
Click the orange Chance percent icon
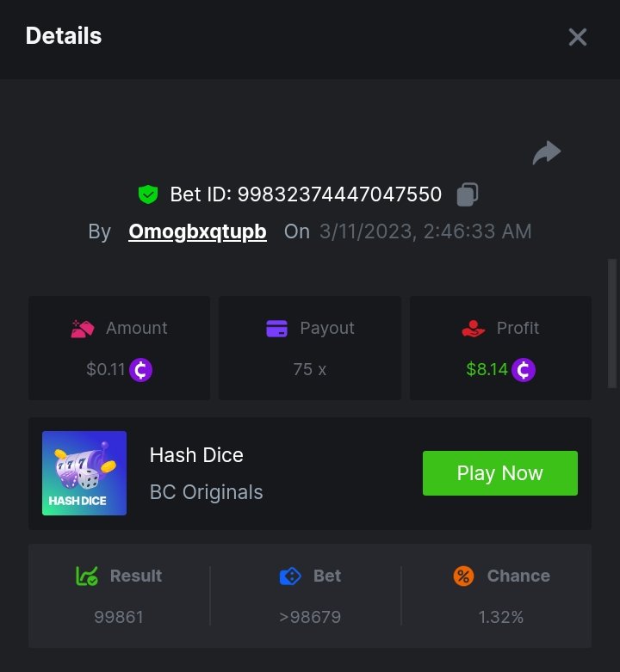[x=463, y=576]
